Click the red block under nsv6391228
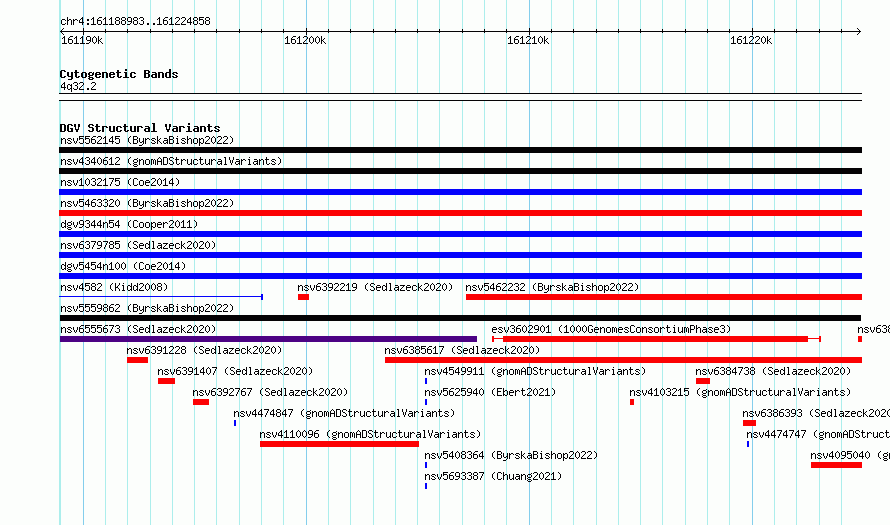The image size is (890, 525). point(137,360)
